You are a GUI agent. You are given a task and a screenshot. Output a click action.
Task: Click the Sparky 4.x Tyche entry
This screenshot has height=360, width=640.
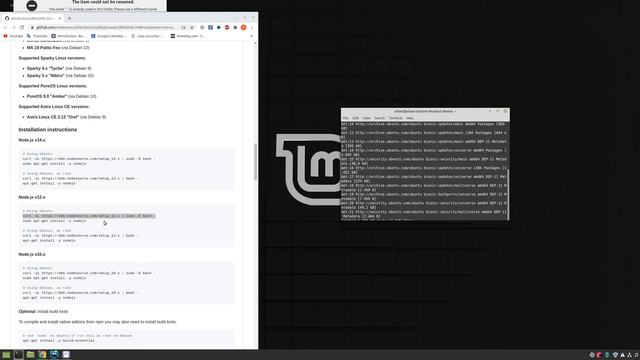pyautogui.click(x=59, y=69)
